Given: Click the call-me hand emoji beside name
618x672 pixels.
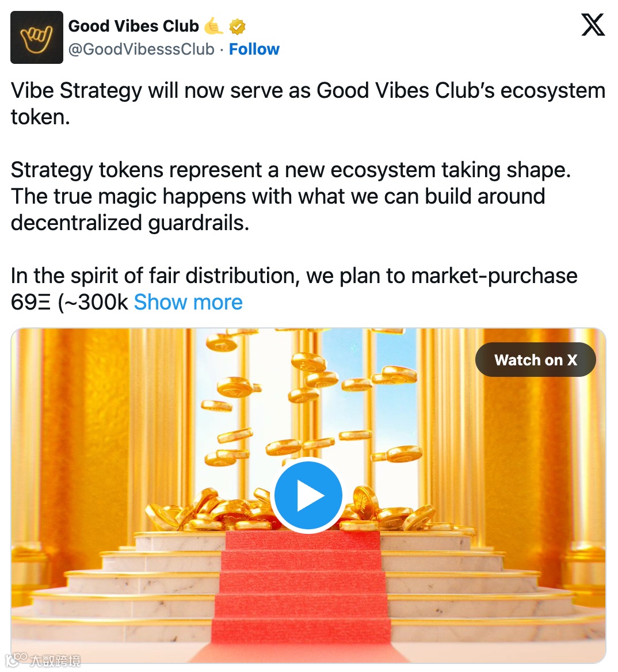Looking at the screenshot, I should [x=213, y=26].
